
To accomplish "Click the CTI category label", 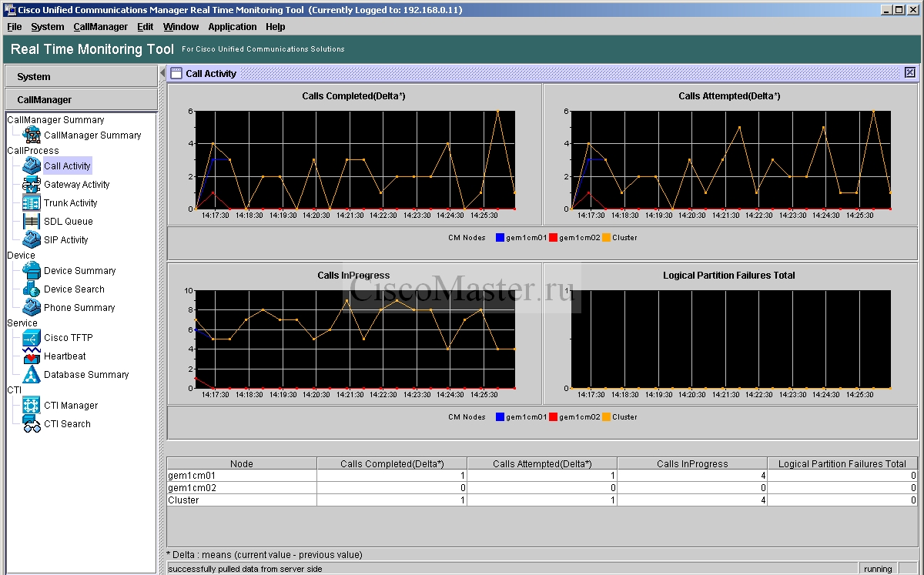I will pyautogui.click(x=15, y=390).
